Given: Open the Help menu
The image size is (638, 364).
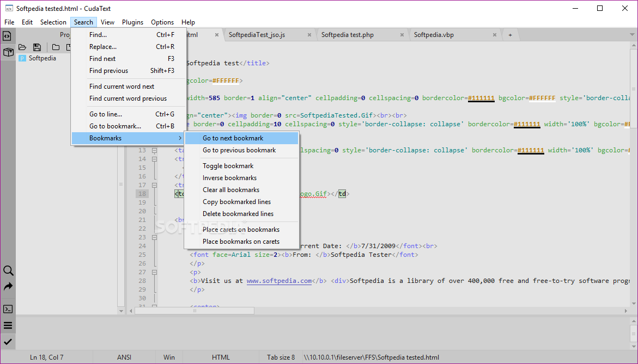Looking at the screenshot, I should coord(188,22).
